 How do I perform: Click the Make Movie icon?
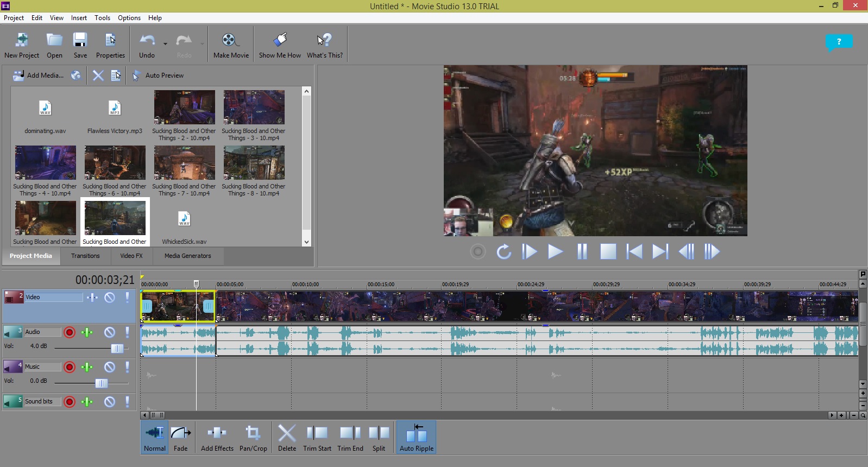pyautogui.click(x=231, y=45)
